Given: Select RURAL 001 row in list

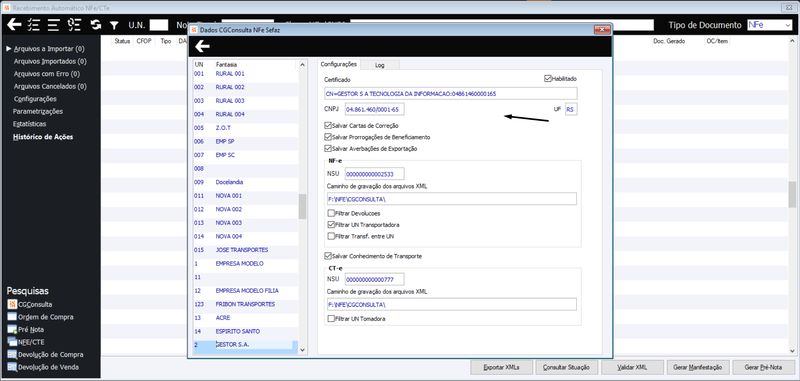Looking at the screenshot, I should pos(245,73).
